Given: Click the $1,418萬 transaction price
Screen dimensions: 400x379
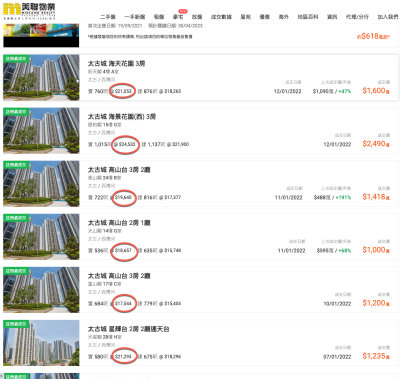Looking at the screenshot, I should click(376, 197).
